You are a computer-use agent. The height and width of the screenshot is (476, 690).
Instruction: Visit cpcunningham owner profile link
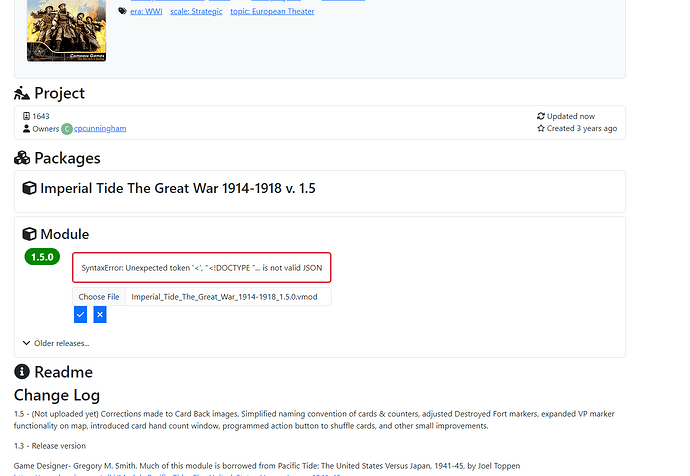pos(100,129)
